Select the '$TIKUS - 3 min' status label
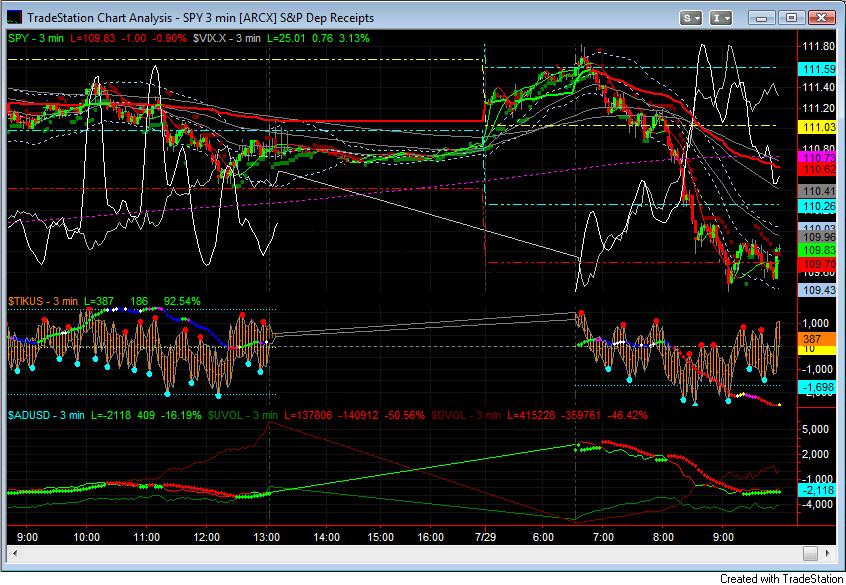The image size is (846, 585). (43, 301)
